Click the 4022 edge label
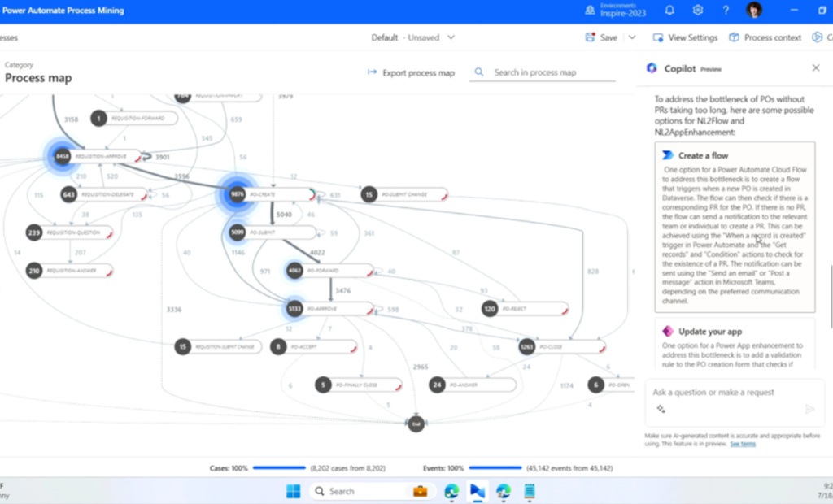833x504 pixels. (317, 252)
